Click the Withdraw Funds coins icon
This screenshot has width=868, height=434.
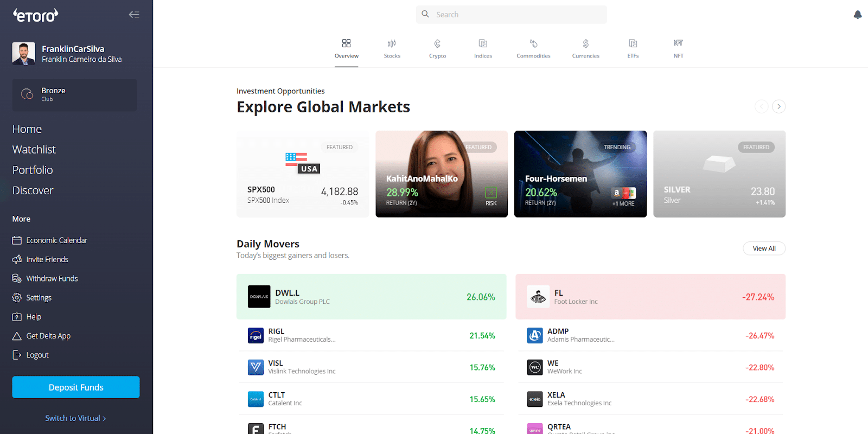[17, 278]
